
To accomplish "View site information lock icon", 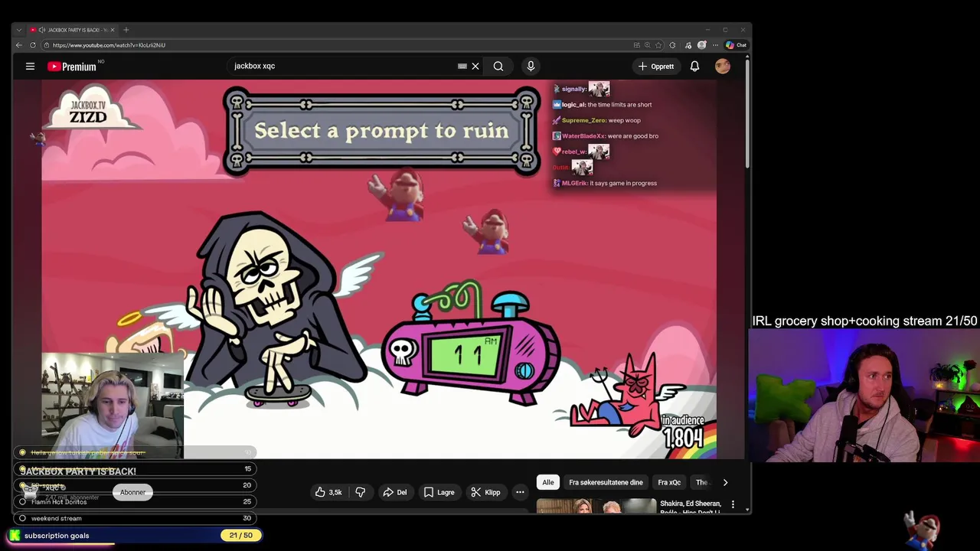I will point(47,45).
